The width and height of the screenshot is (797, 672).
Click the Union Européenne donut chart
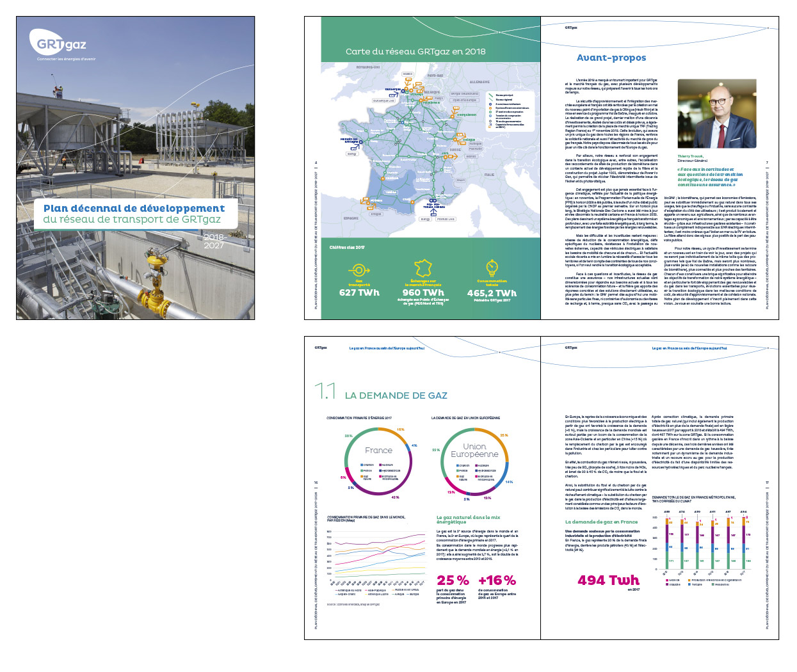474,461
